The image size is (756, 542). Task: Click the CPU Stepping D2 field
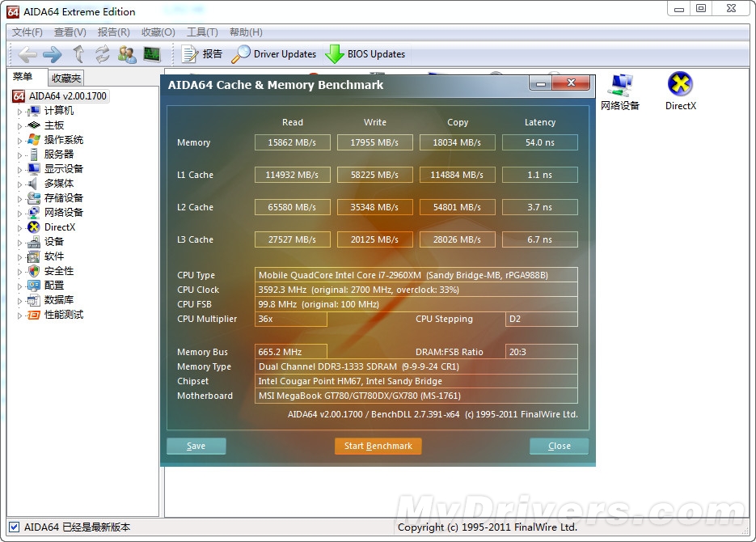[542, 319]
